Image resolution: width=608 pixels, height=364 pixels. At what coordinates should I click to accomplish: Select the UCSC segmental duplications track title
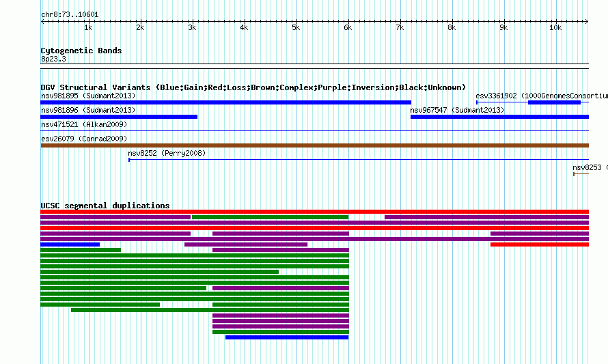click(x=105, y=206)
